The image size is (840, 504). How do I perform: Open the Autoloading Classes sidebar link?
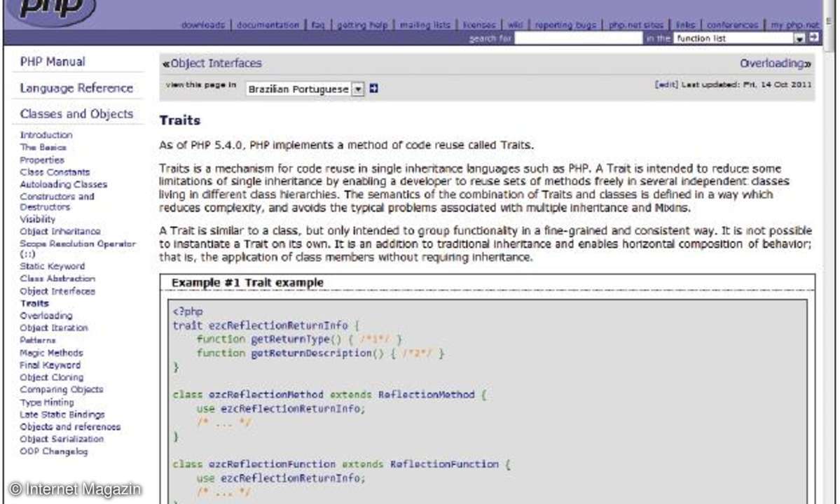coord(63,185)
